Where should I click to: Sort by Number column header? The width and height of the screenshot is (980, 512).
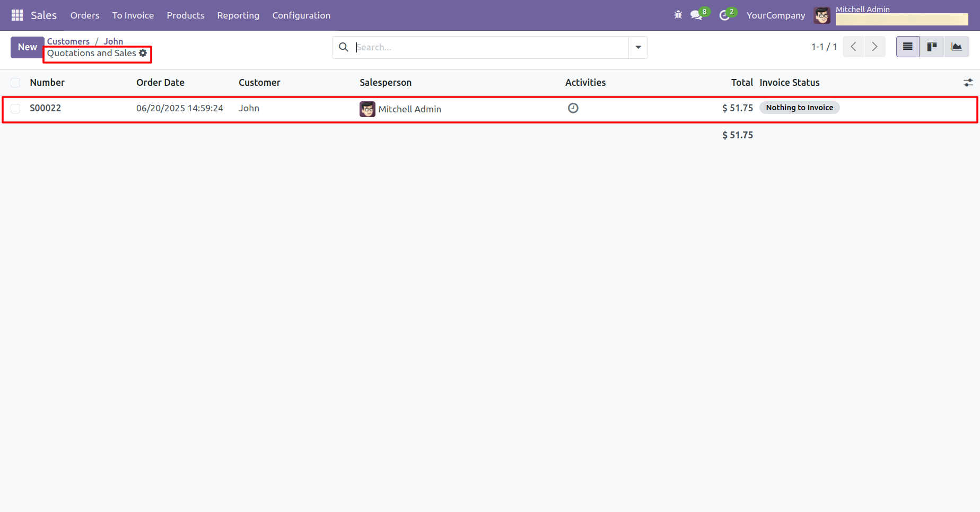point(47,83)
